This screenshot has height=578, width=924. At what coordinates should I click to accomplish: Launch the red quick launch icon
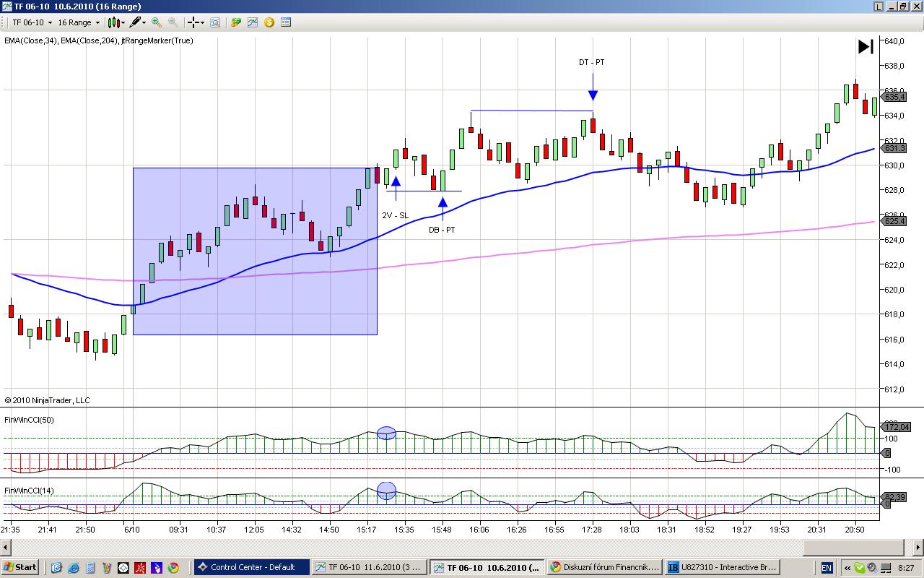(x=140, y=568)
